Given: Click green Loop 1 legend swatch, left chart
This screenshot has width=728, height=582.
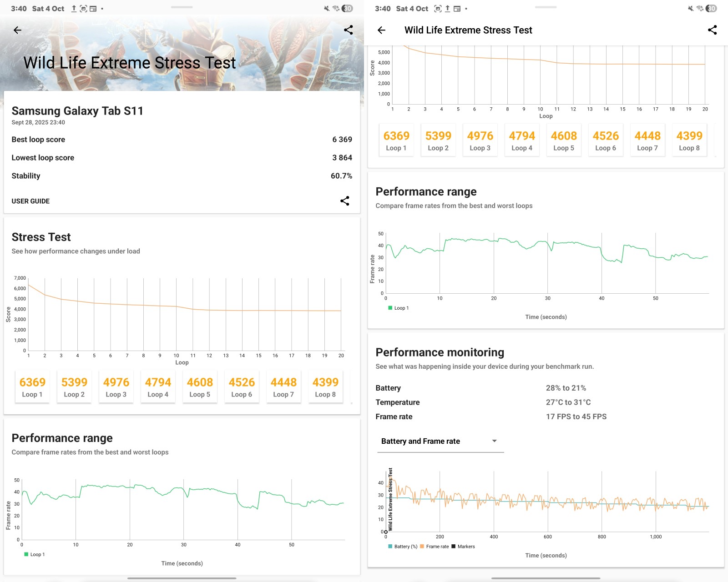Looking at the screenshot, I should (x=26, y=554).
